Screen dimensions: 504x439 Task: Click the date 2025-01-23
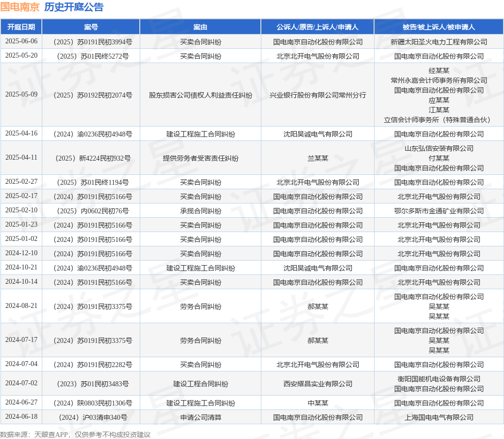click(x=21, y=224)
